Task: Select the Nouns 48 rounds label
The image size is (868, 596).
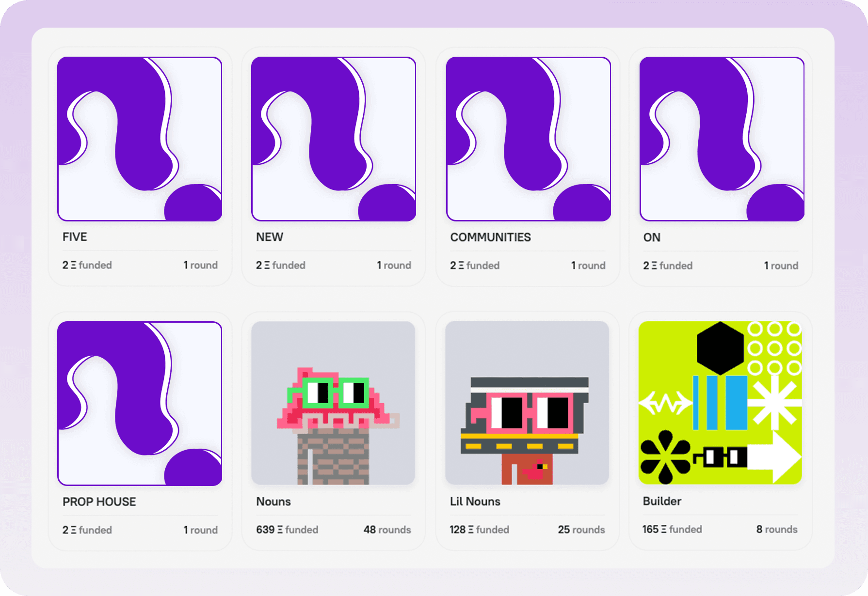Action: 387,530
